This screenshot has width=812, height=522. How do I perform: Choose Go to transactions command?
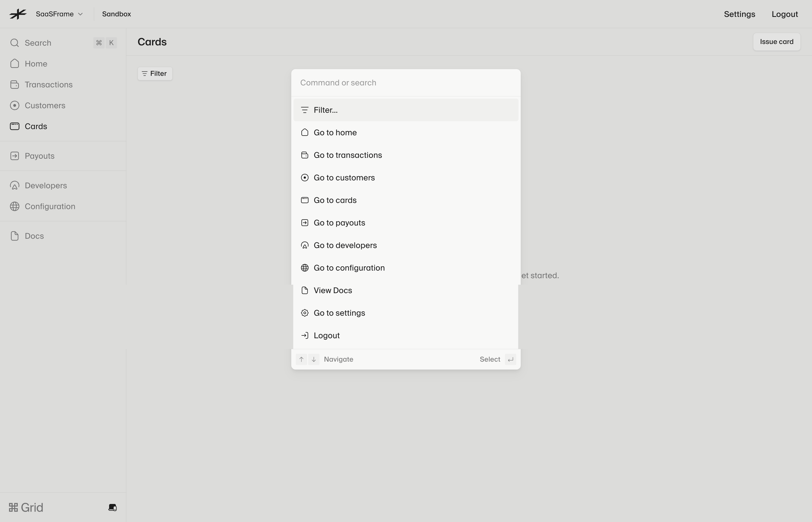(406, 155)
